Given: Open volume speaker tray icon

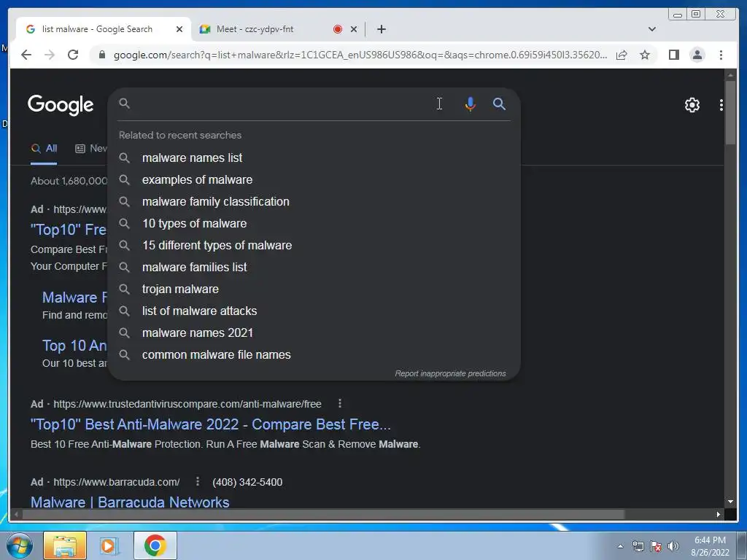Looking at the screenshot, I should (x=673, y=546).
